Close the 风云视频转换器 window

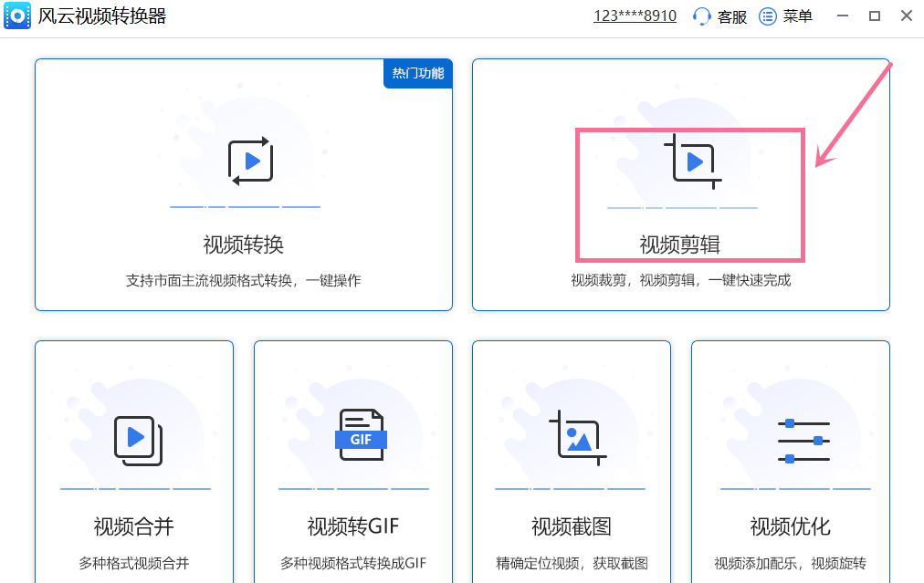pyautogui.click(x=907, y=16)
